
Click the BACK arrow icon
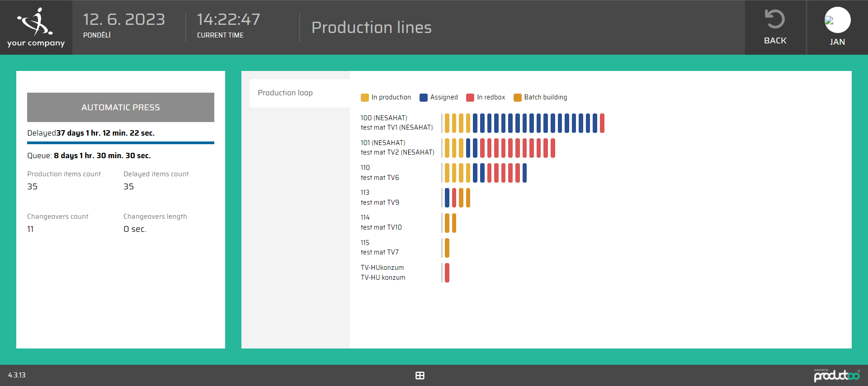pyautogui.click(x=774, y=19)
